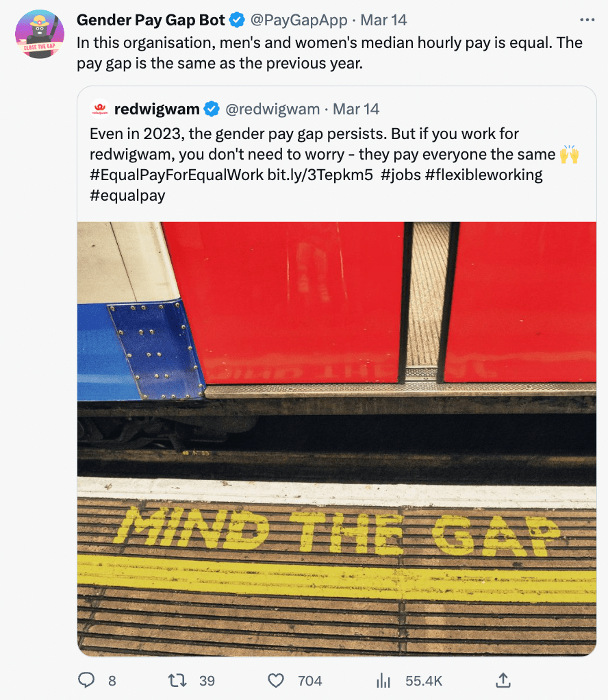Visit the @PayGapApp handle link
Image resolution: width=608 pixels, height=700 pixels.
300,20
